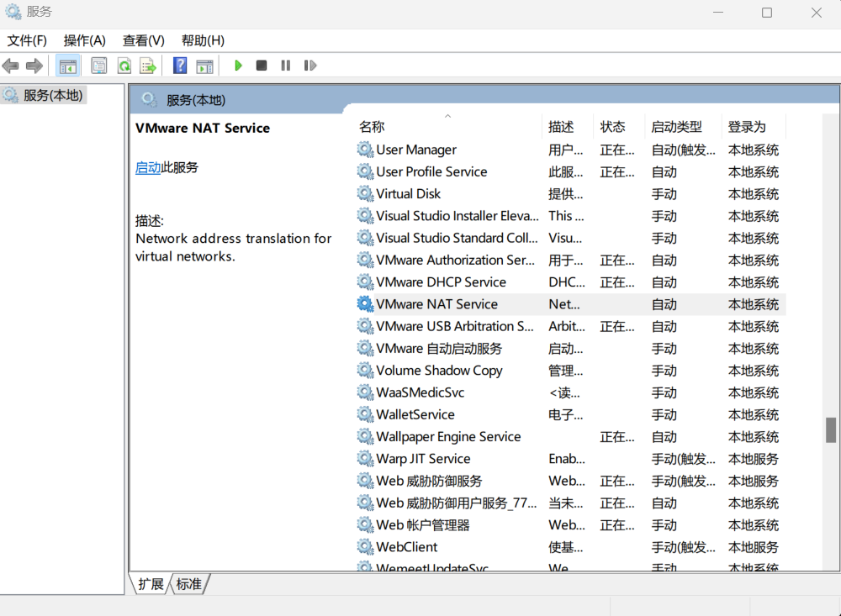Click gear icon of User Manager service
The height and width of the screenshot is (616, 841).
pos(365,149)
